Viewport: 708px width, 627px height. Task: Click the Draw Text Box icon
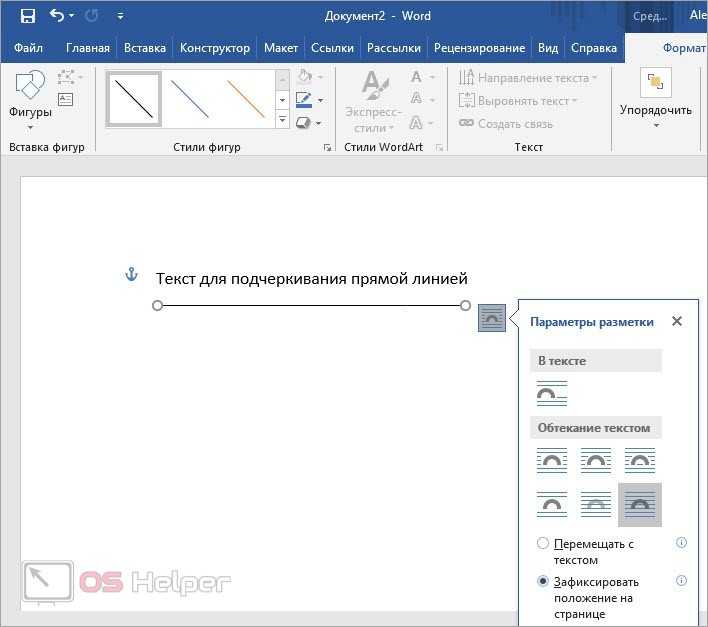[66, 99]
